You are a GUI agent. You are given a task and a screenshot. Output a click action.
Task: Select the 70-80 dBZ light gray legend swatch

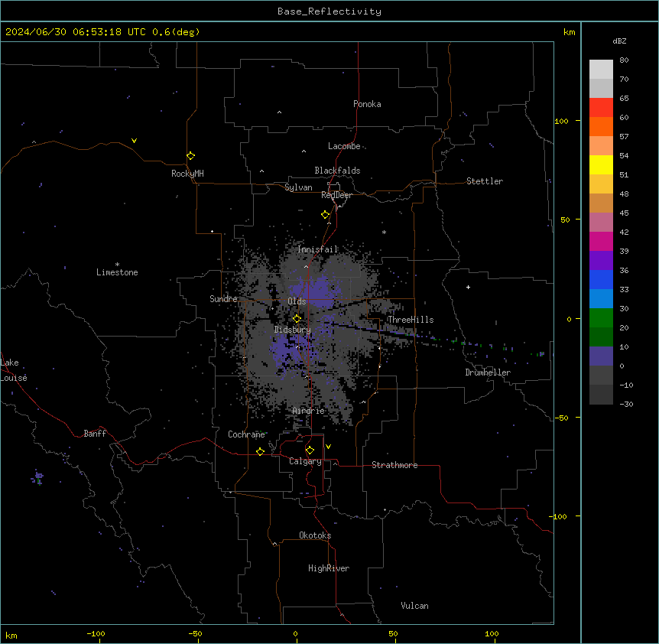601,70
